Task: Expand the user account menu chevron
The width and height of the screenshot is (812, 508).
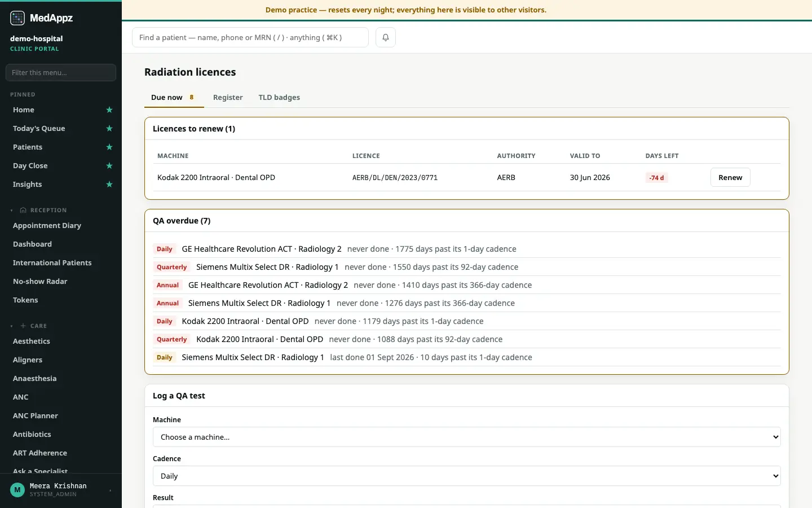Action: [x=110, y=490]
